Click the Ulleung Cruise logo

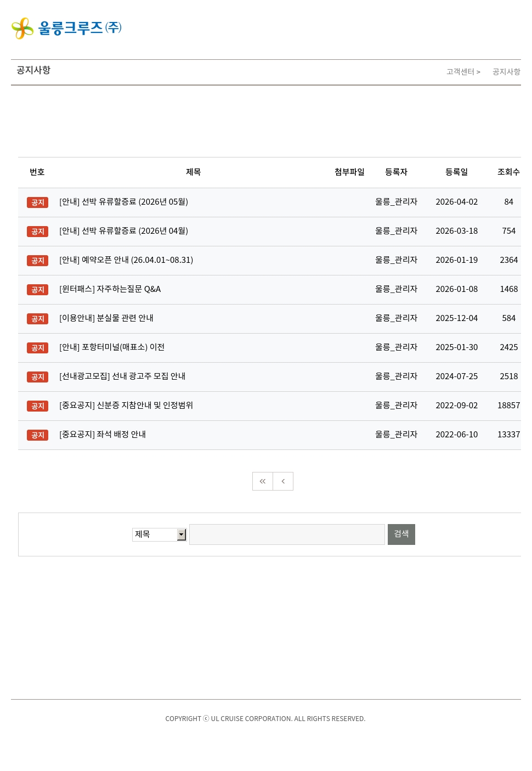click(66, 28)
